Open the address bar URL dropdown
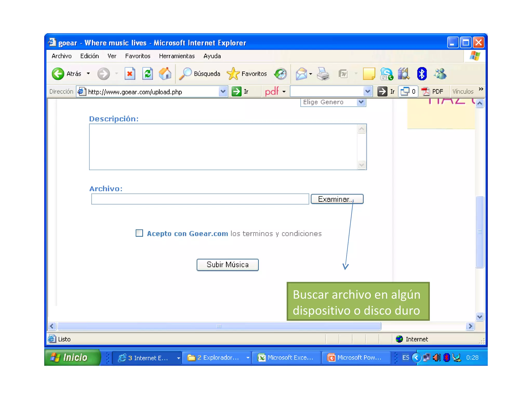Screen dimensions: 532x399 coord(223,91)
